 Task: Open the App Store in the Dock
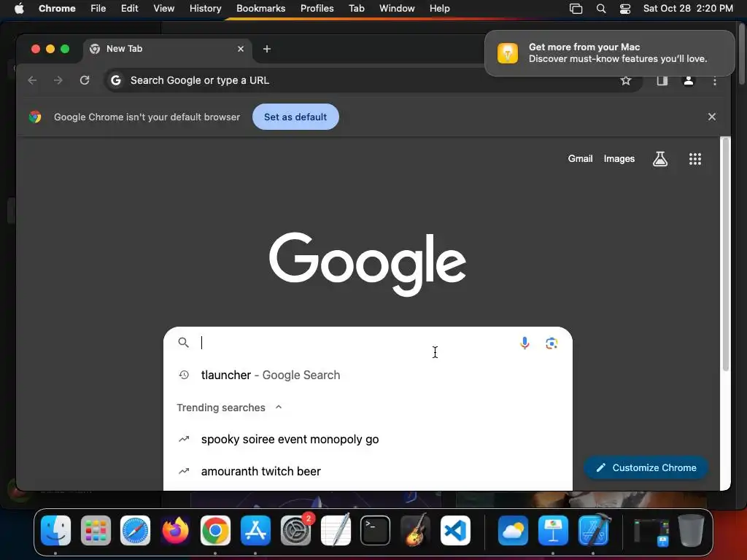click(x=256, y=530)
